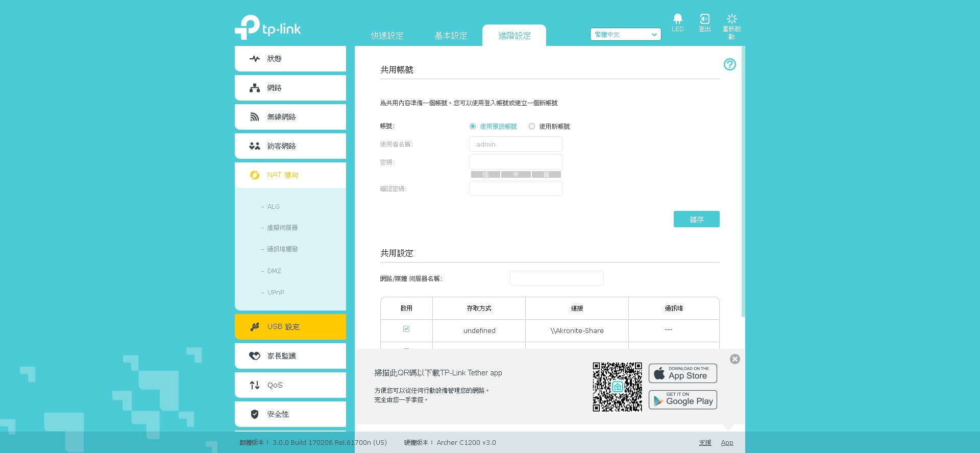980x453 pixels.
Task: Open the 安全性 menu item
Action: 290,414
